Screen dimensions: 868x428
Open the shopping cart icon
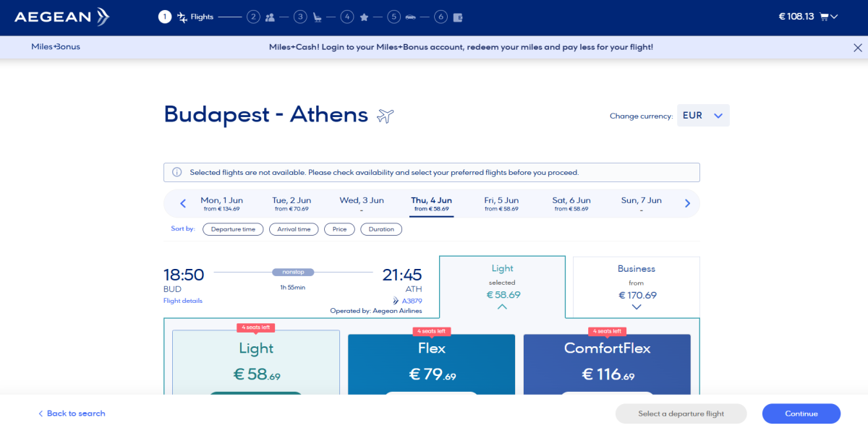824,17
